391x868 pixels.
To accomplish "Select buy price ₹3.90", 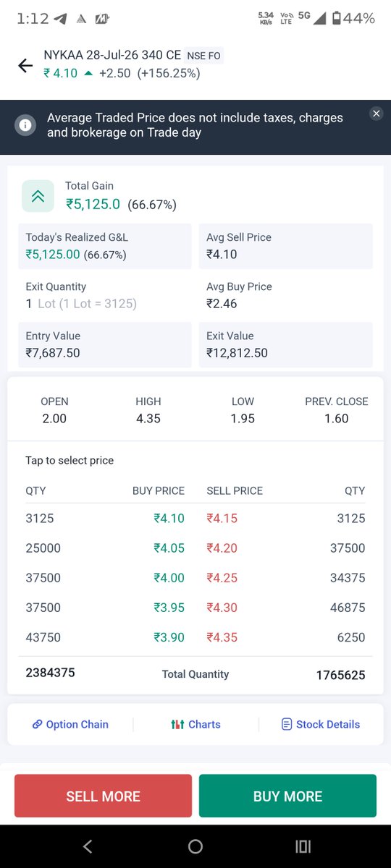I will (x=169, y=637).
